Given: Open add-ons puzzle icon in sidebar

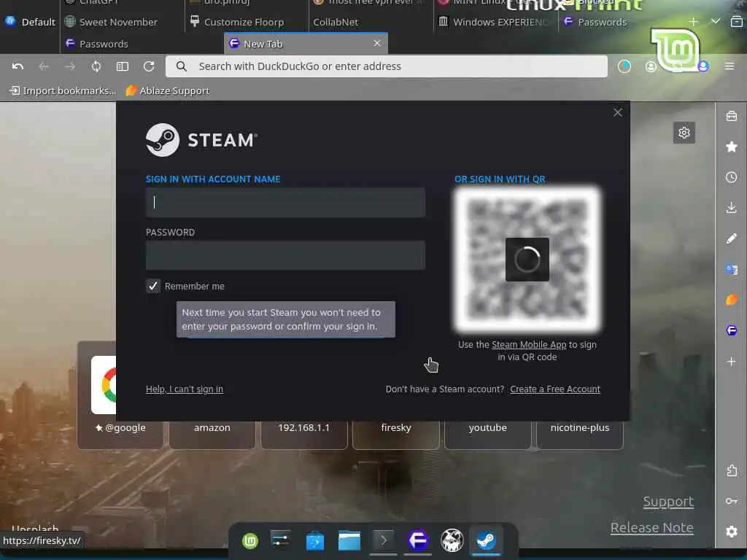Looking at the screenshot, I should (731, 470).
